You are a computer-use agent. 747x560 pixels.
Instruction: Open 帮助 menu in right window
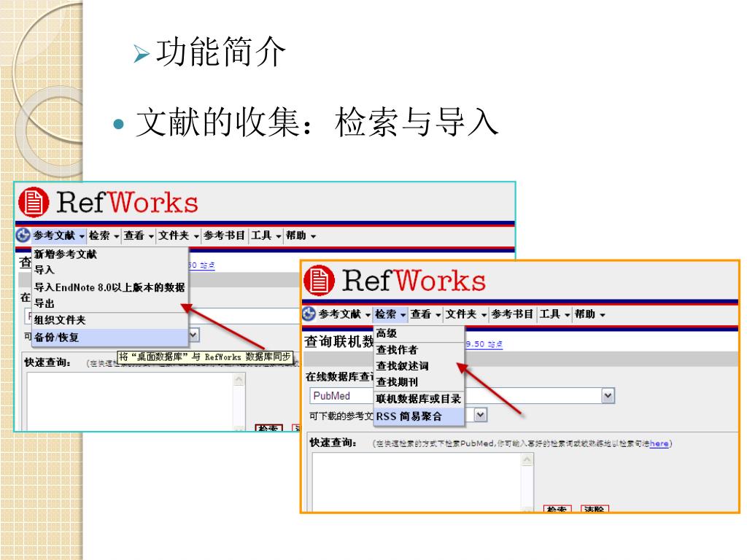click(589, 314)
